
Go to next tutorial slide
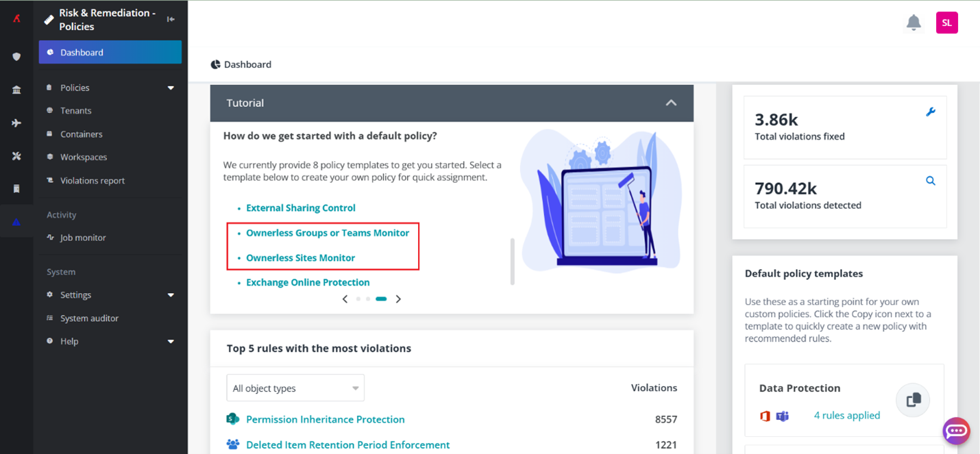[398, 299]
